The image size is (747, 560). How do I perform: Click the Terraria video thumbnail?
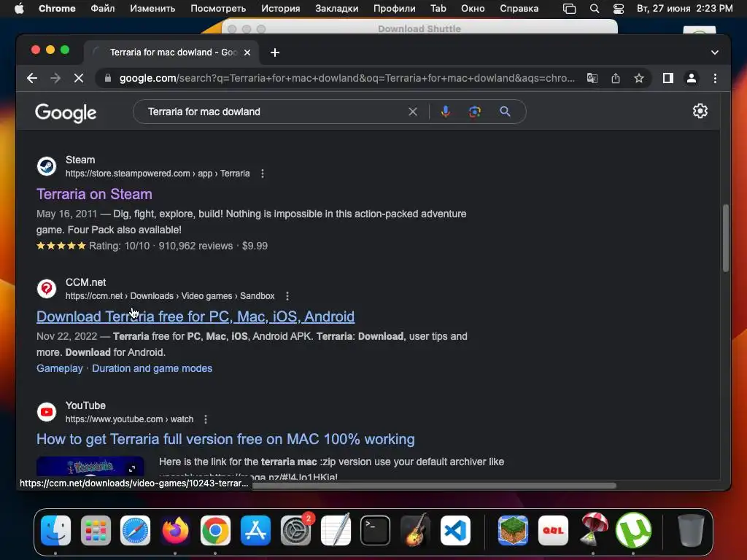point(90,467)
